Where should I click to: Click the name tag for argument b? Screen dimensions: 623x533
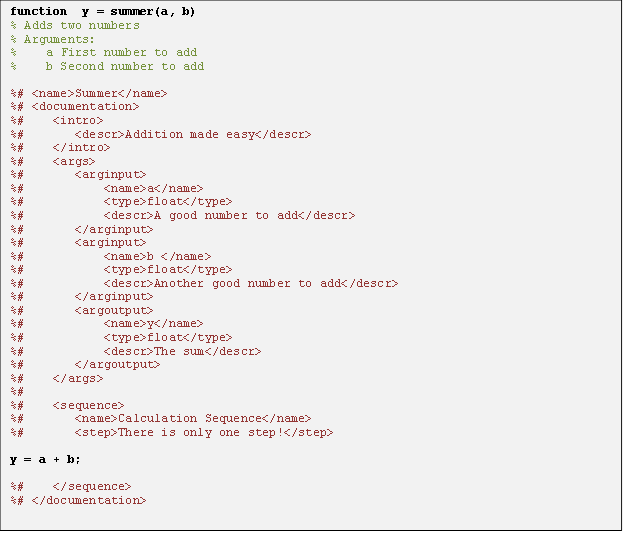pos(157,256)
